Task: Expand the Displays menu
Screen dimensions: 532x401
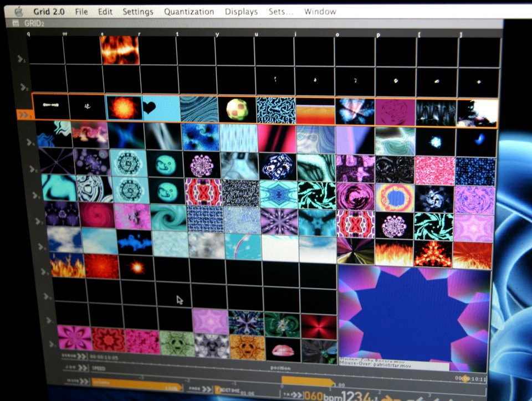Action: click(x=241, y=12)
